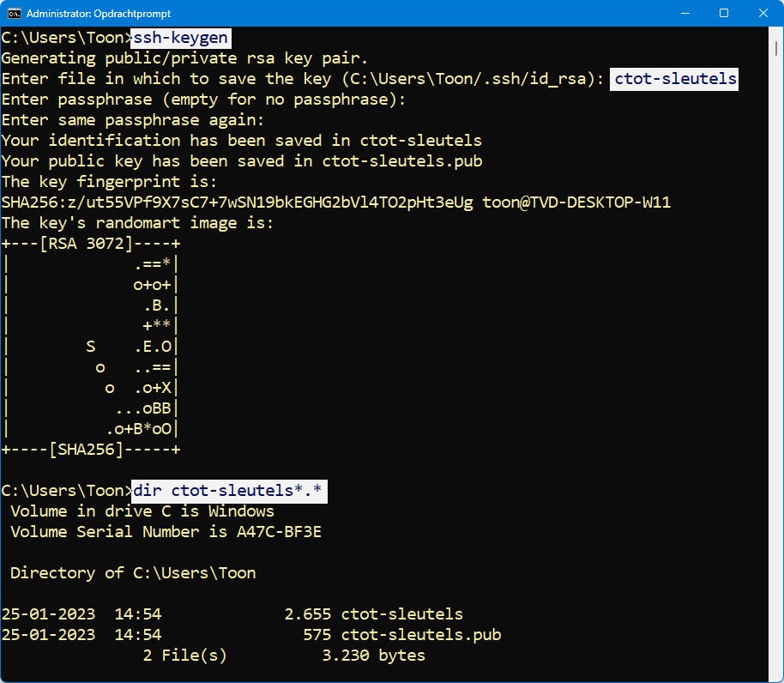Viewport: 784px width, 683px height.
Task: Click the toon@TVD-DESKTOP-W11 host label
Action: tap(576, 202)
